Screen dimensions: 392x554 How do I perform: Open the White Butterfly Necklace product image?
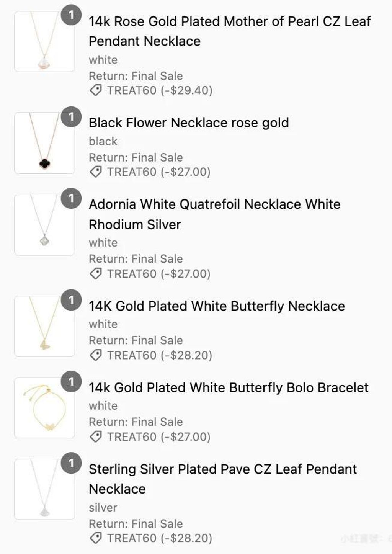44,326
